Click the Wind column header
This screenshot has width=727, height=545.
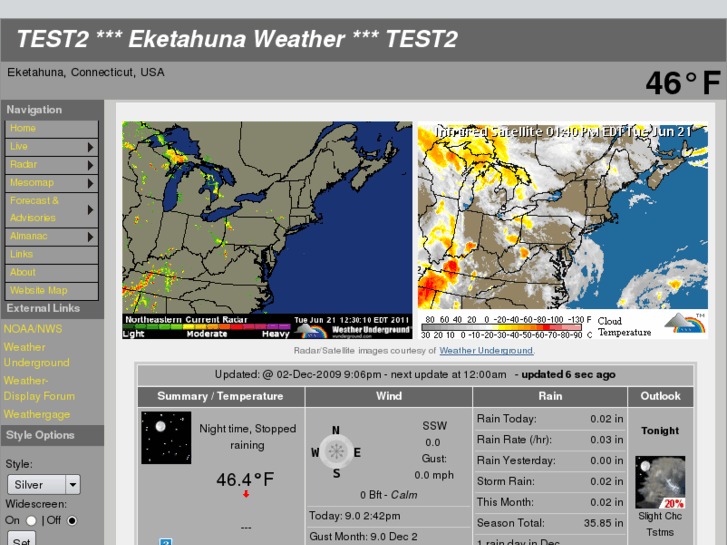pyautogui.click(x=389, y=397)
